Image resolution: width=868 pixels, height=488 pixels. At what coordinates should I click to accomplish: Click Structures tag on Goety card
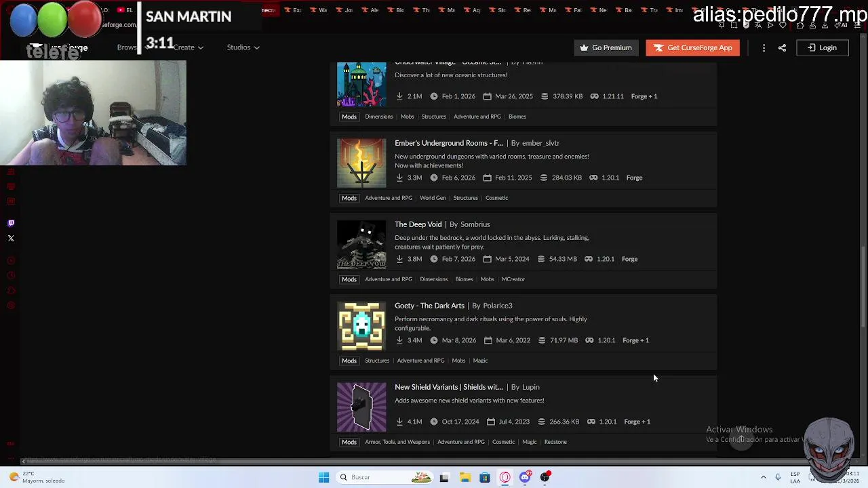(377, 361)
